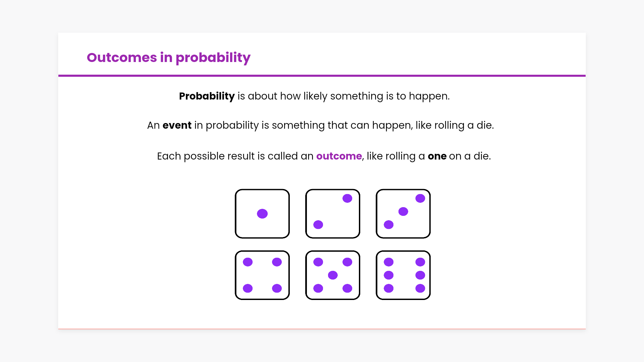Image resolution: width=644 pixels, height=362 pixels.
Task: Click the bold word "event"
Action: coord(177,125)
